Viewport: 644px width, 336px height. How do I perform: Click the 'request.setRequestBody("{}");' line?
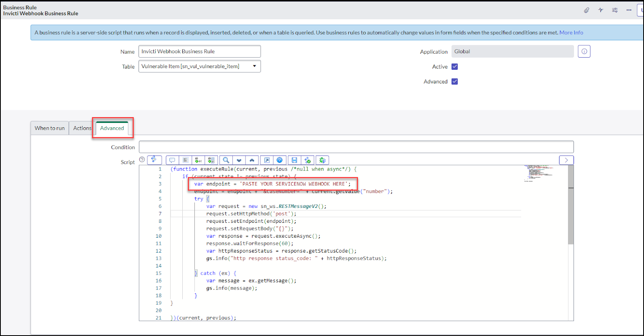tap(250, 228)
